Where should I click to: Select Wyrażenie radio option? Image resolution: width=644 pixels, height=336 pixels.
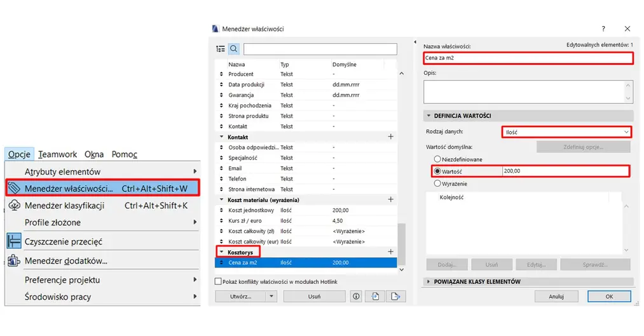coord(437,184)
